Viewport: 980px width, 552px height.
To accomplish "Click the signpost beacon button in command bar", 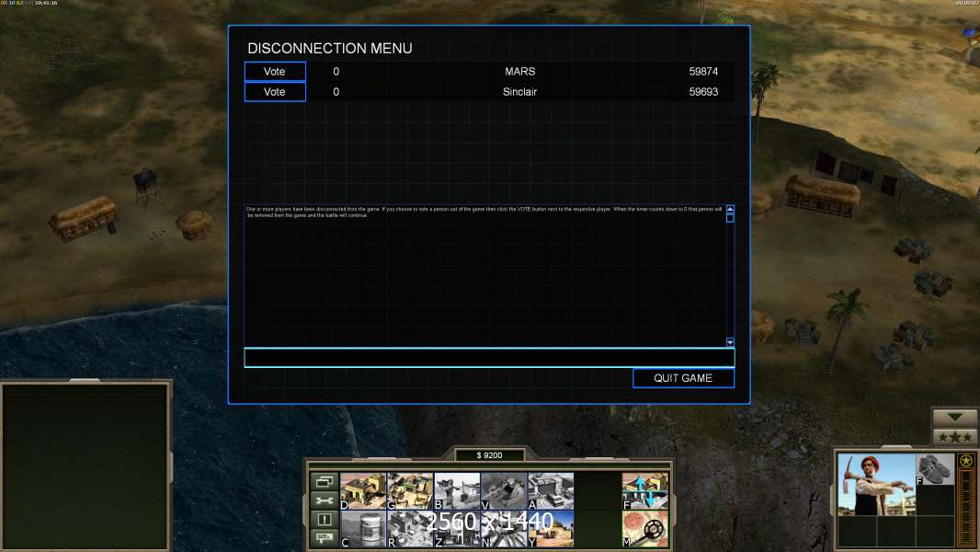I will click(x=325, y=537).
